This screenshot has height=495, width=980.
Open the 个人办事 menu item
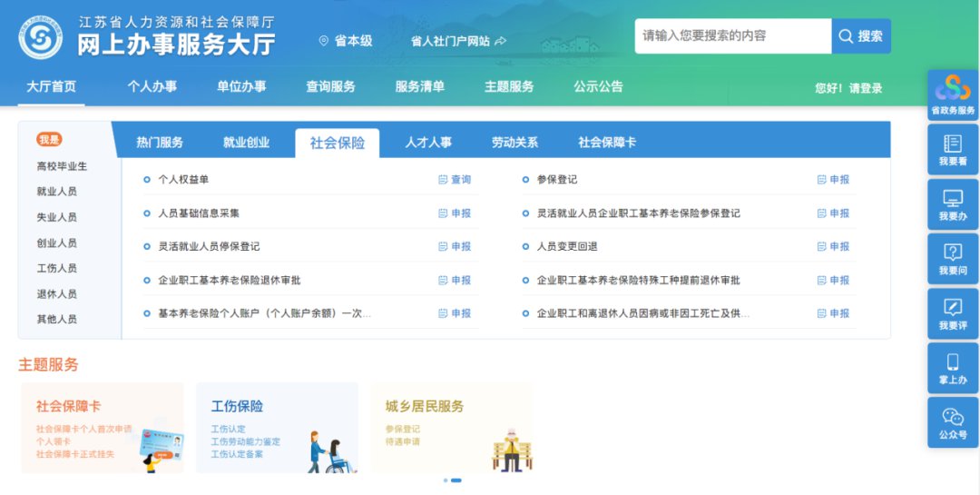coord(152,87)
